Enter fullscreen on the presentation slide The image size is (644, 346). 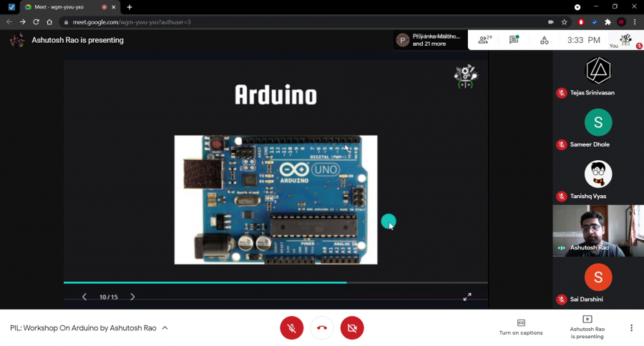[x=467, y=297]
